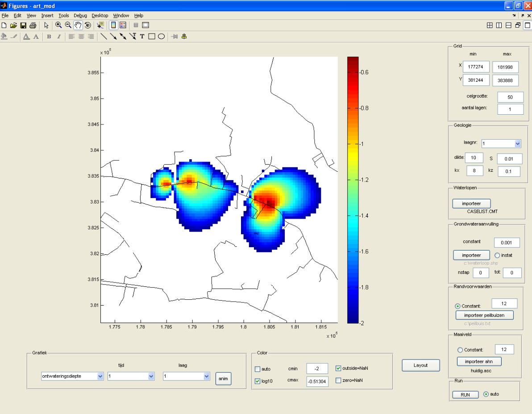Click the colorbar beside the map
532x414 pixels.
pyautogui.click(x=353, y=190)
